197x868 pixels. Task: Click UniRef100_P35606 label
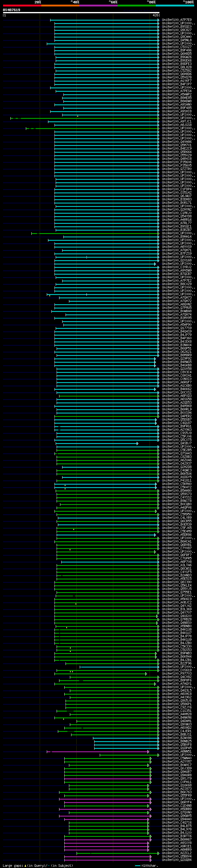(x=177, y=162)
